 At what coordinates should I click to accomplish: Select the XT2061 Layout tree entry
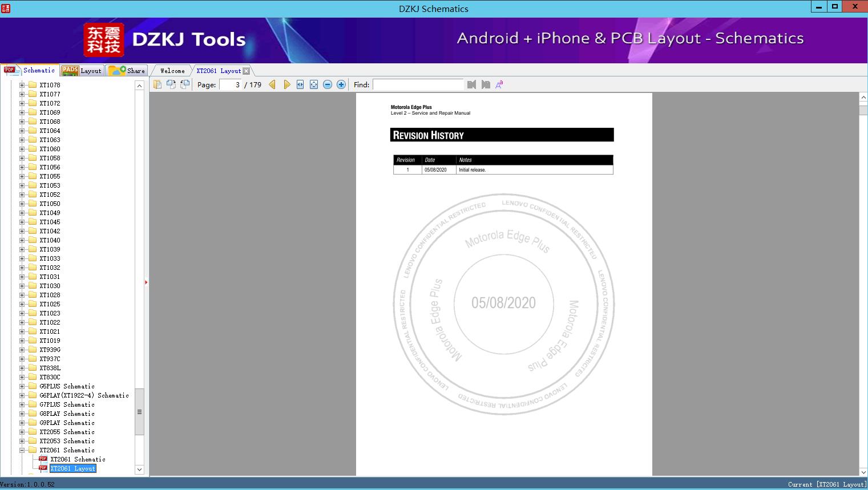click(73, 468)
